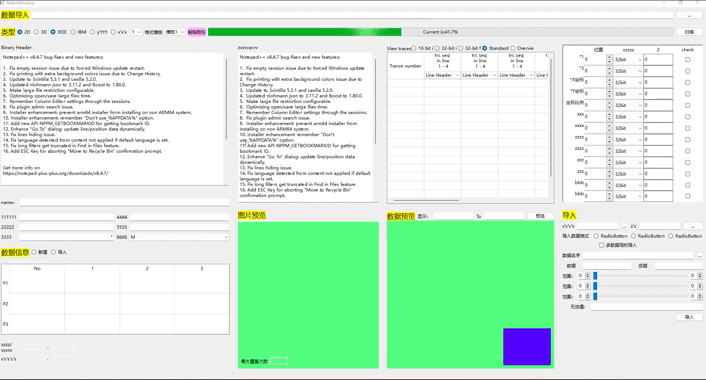Screen dimensions: 706x380
Task: Open the 32bit dropdown in the *1 row
Action: pyautogui.click(x=629, y=59)
